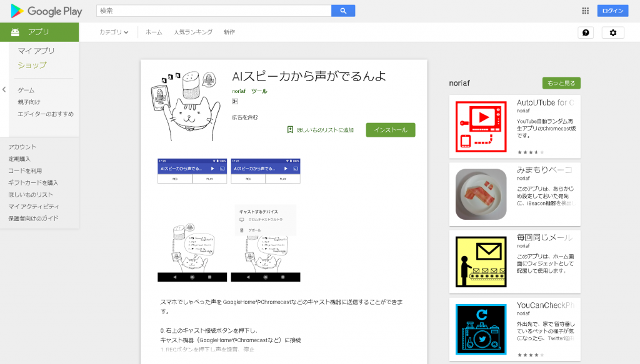Open the help question mark icon
The width and height of the screenshot is (640, 364).
point(586,32)
